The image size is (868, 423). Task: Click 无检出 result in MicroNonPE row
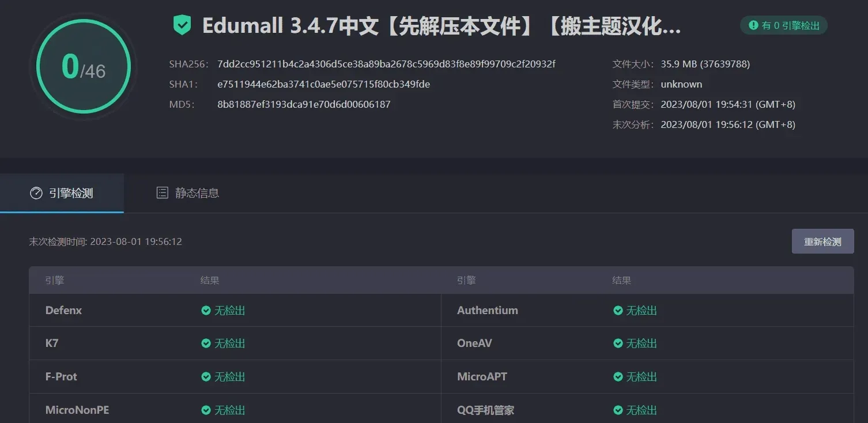coord(230,410)
